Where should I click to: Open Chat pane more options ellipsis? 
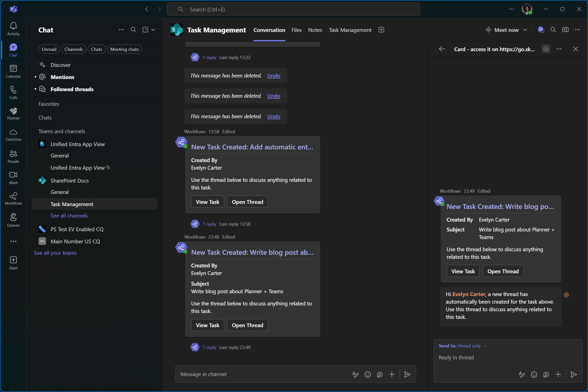(x=121, y=30)
